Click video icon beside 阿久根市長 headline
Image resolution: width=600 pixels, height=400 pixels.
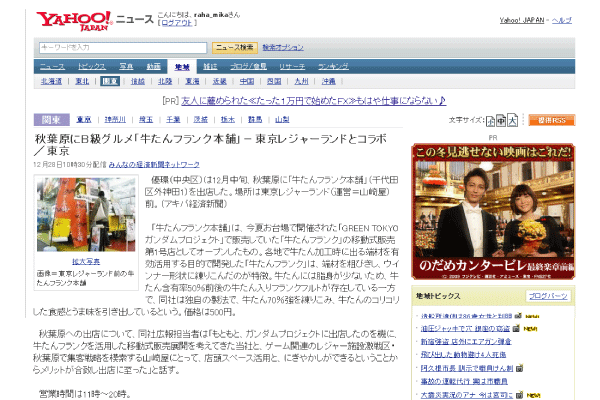coord(519,368)
